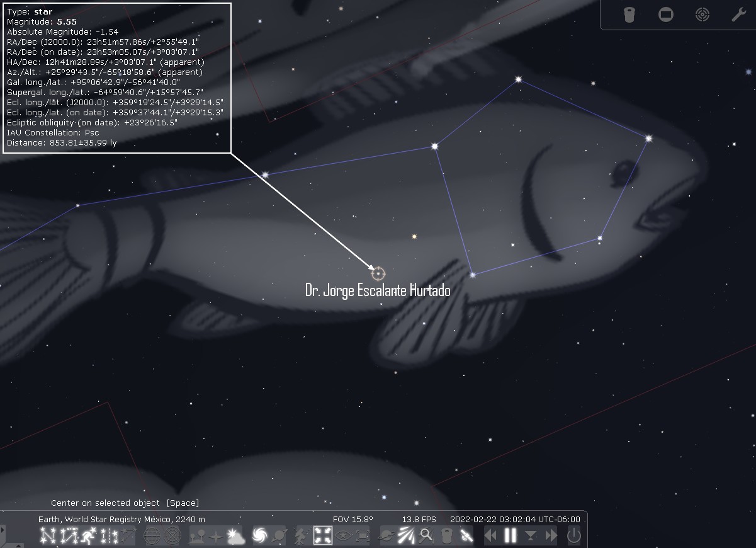Viewport: 756px width, 548px height.
Task: Set time to current time
Action: 531,536
